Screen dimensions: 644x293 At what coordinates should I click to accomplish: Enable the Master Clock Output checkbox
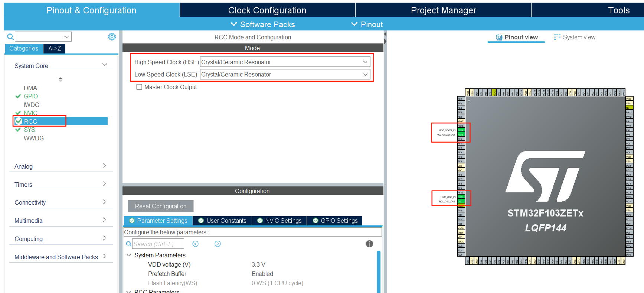pos(139,87)
